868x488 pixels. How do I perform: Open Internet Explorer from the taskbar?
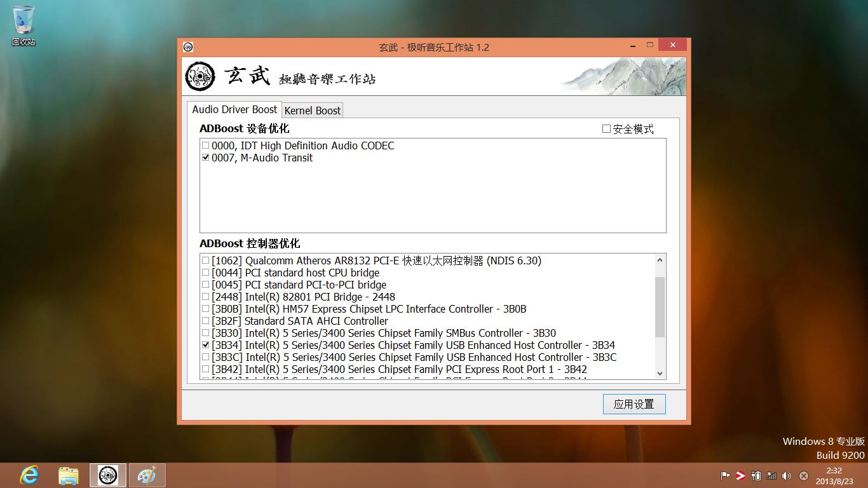coord(29,475)
